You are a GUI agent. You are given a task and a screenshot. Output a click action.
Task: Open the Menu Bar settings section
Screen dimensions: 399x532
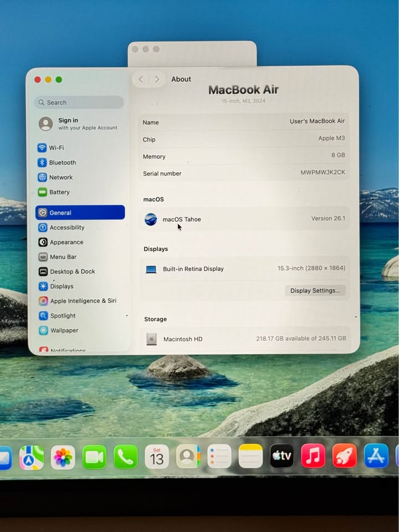point(63,257)
